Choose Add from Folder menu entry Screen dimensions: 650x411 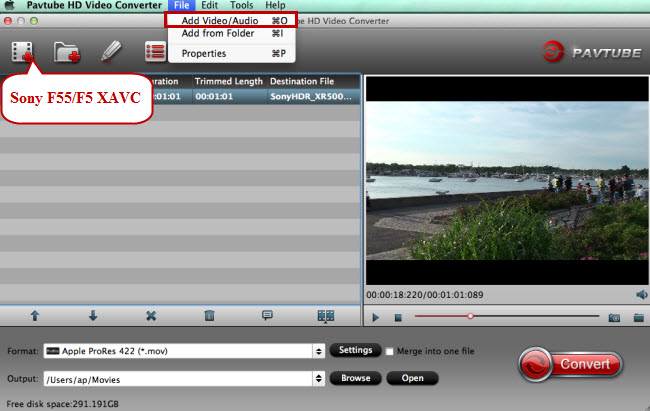(231, 33)
